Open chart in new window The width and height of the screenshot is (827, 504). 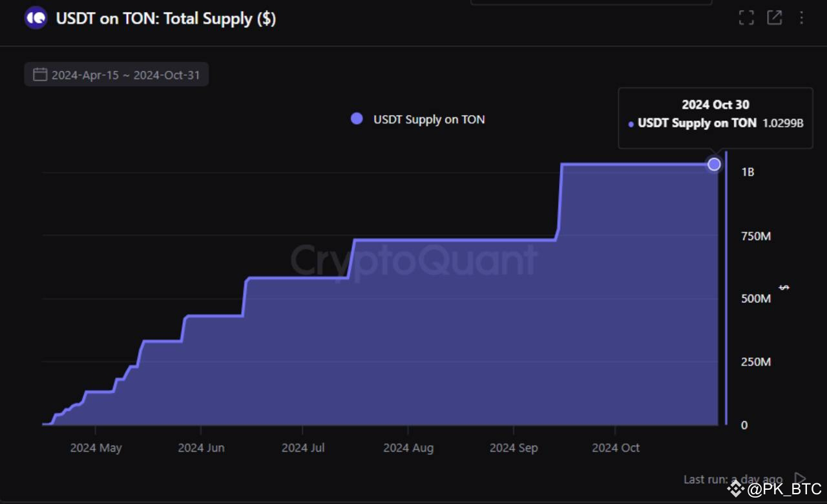[x=774, y=18]
